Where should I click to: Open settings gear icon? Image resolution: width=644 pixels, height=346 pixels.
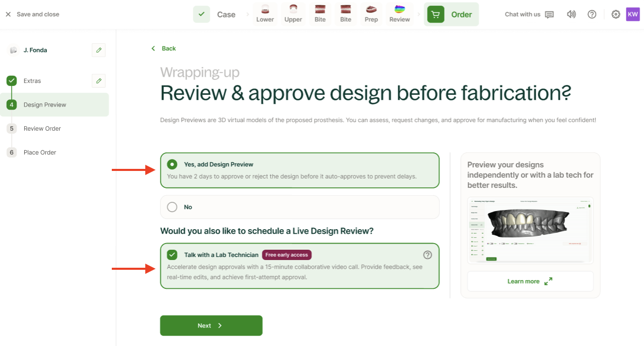tap(616, 14)
